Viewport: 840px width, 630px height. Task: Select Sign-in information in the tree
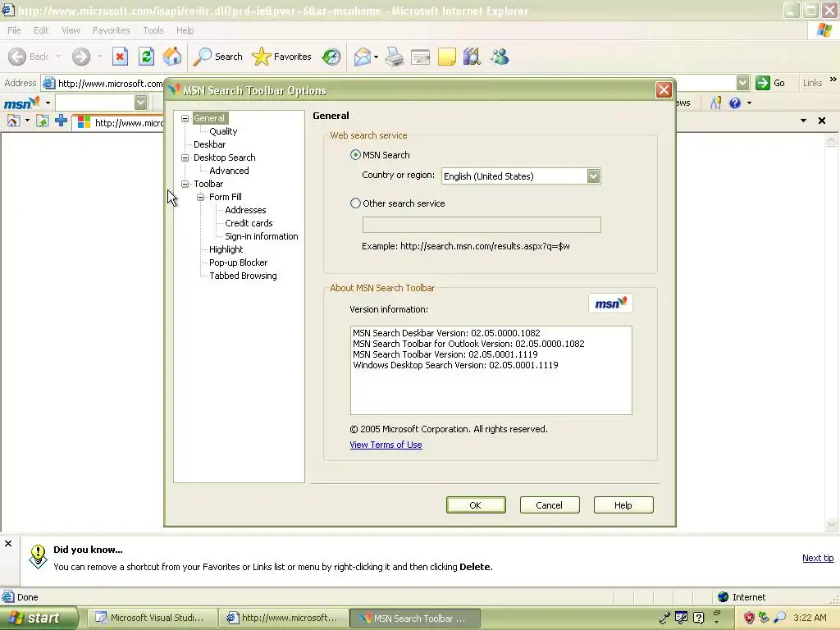click(x=262, y=236)
